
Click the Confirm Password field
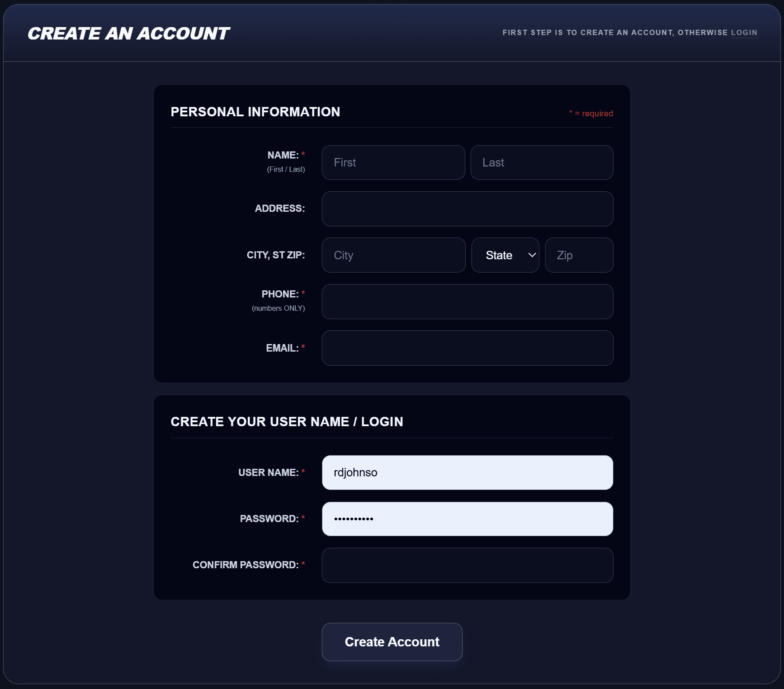467,565
